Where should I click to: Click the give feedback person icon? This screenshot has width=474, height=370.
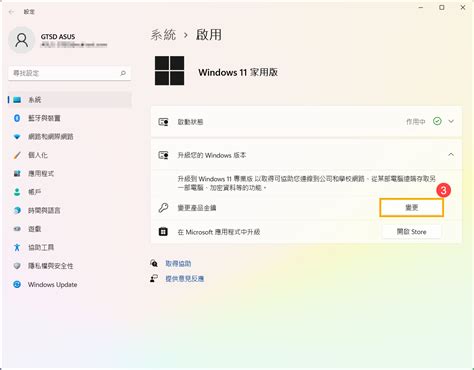pyautogui.click(x=154, y=278)
